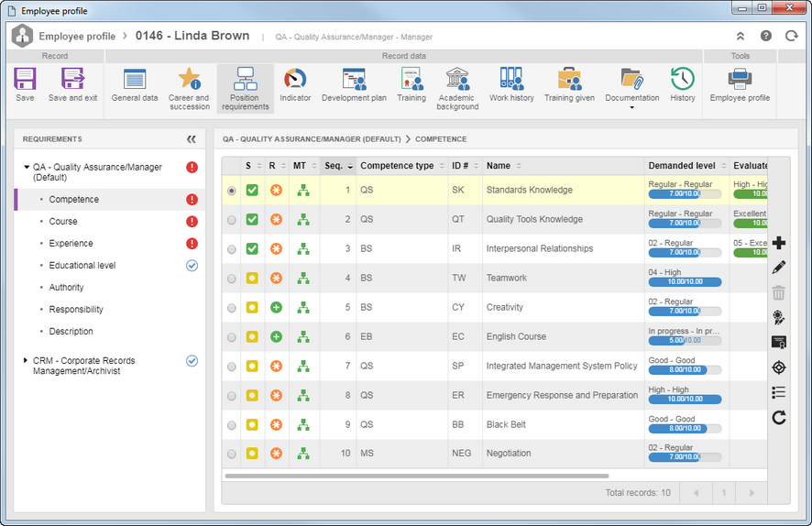Collapse the QA - Quality Assurance/Manager tree node
This screenshot has width=812, height=526.
27,167
